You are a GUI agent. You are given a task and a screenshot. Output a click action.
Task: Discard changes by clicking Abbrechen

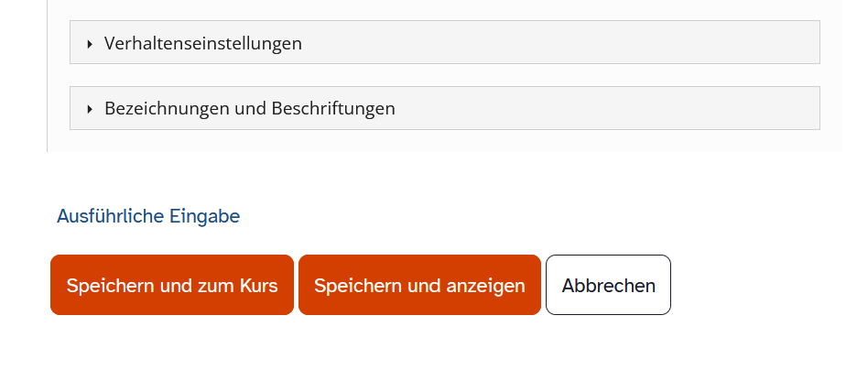point(608,285)
